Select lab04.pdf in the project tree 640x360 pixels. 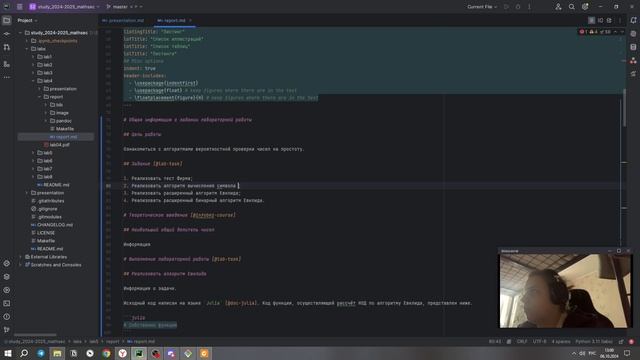pyautogui.click(x=56, y=145)
